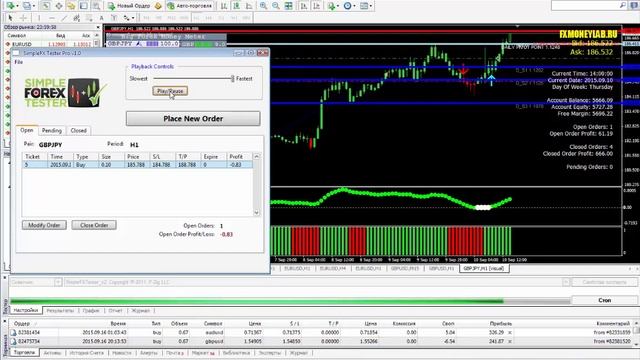
Task: Close the Market Watch panel
Action: click(x=98, y=27)
